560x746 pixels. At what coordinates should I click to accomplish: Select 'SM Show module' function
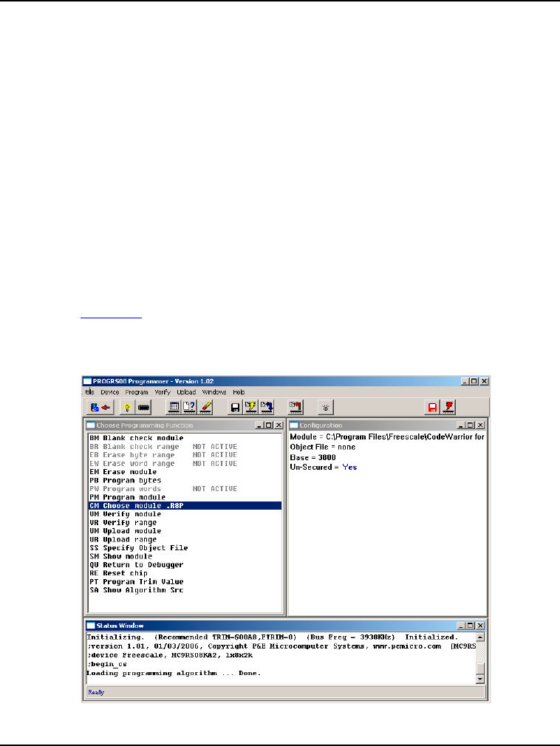[185, 556]
